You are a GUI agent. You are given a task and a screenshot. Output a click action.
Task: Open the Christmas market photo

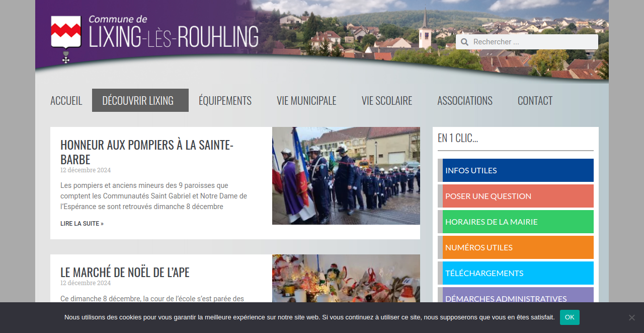coord(346,278)
